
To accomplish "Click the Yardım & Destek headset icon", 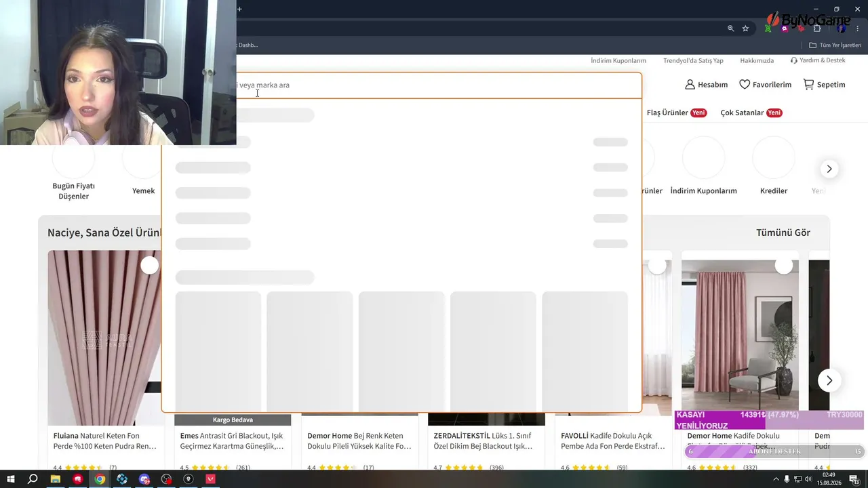I will tap(794, 60).
